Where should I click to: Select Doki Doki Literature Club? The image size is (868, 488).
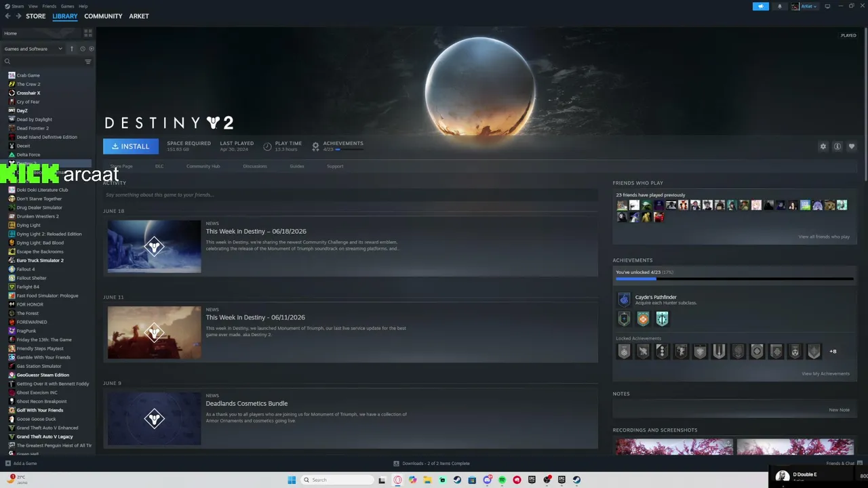coord(42,190)
